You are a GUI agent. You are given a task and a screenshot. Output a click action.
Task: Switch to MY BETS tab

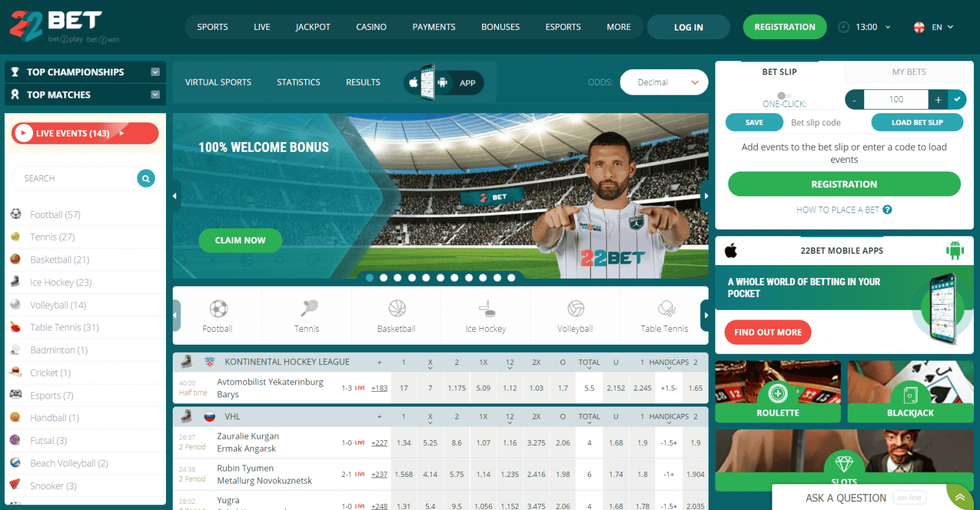[x=909, y=72]
